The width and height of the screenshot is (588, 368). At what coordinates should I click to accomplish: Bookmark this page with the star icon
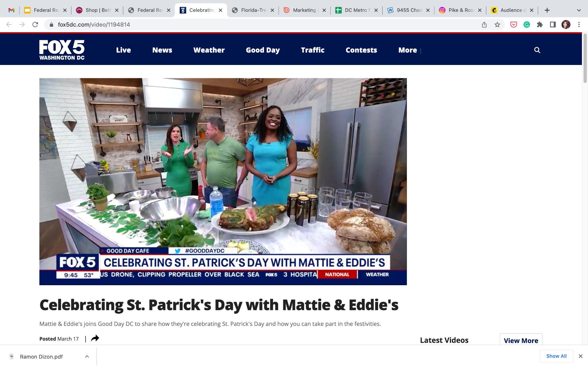pyautogui.click(x=497, y=25)
